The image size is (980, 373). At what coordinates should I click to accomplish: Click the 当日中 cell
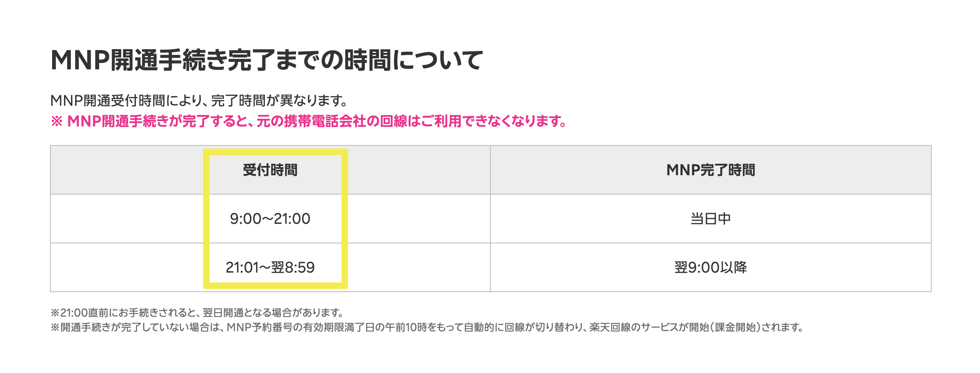point(710,219)
